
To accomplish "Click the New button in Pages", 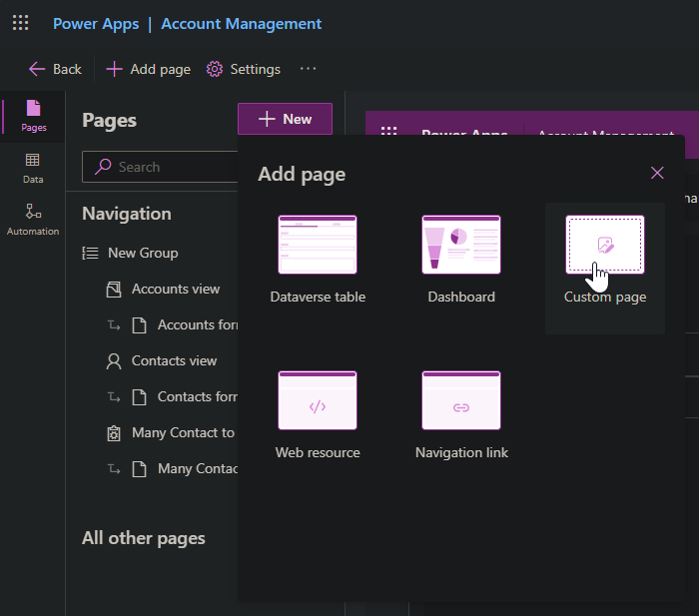I will click(286, 119).
